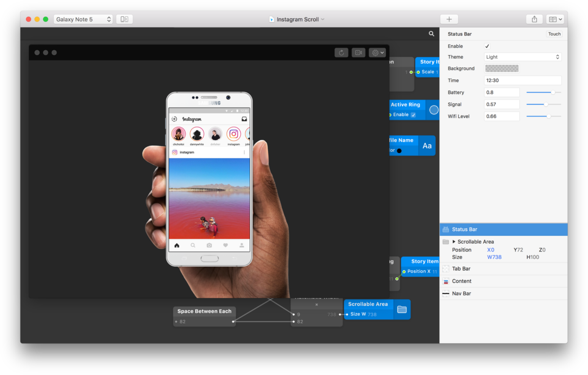
Task: Change the Theme dropdown from Light
Action: pos(523,57)
